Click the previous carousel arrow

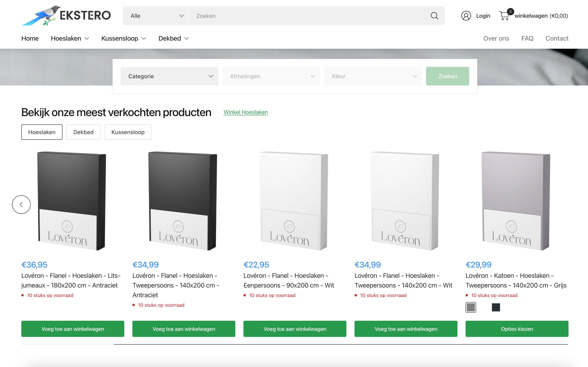pos(21,204)
